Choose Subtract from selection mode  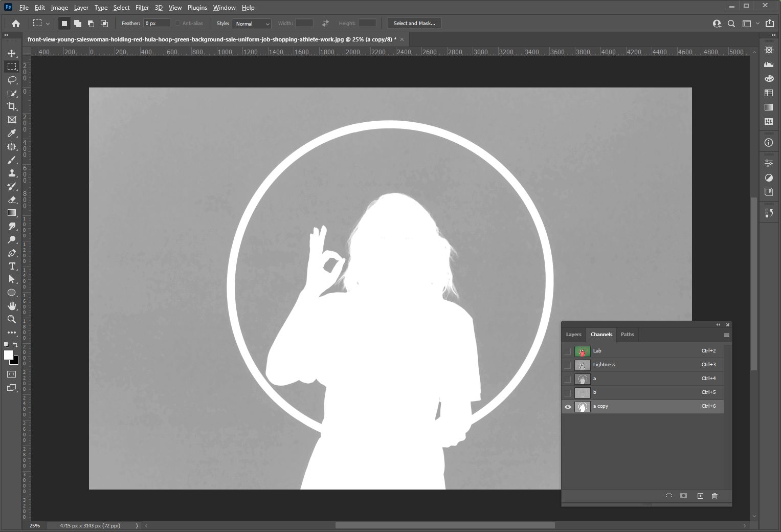(x=91, y=23)
